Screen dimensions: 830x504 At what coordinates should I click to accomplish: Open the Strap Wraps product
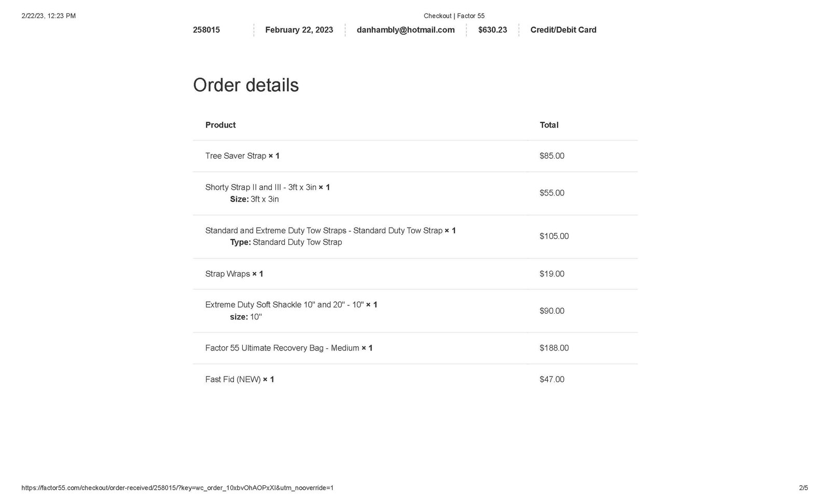227,274
